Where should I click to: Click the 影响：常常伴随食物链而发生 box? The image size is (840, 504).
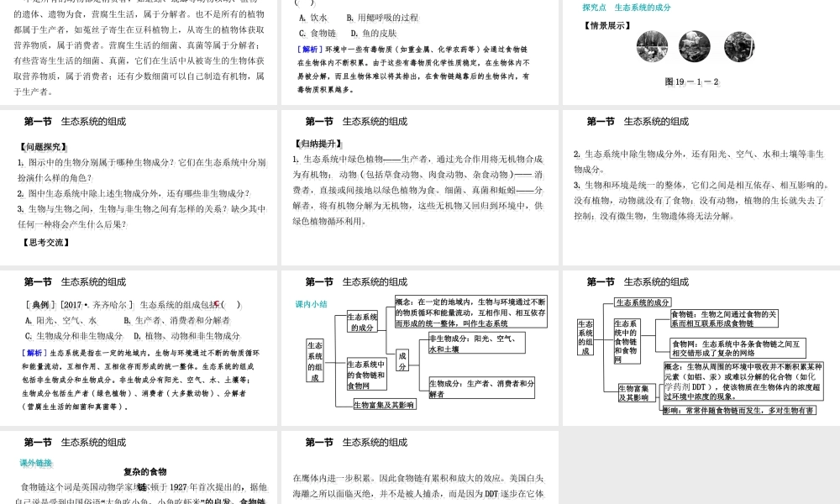(740, 410)
